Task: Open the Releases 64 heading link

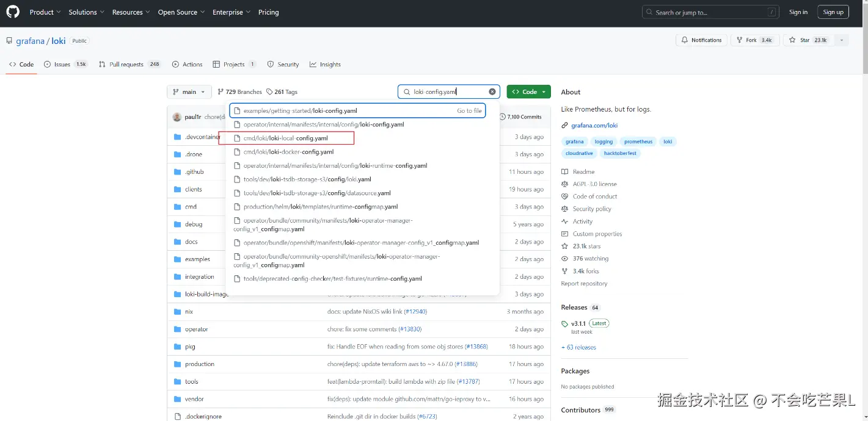Action: 580,308
